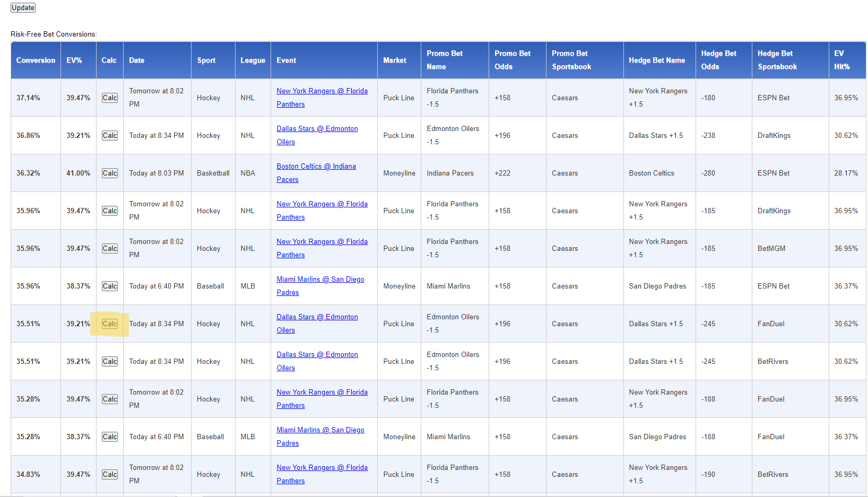Open Marlins @ Padres link in FanDuel -188 row
868x497 pixels.
pos(320,437)
